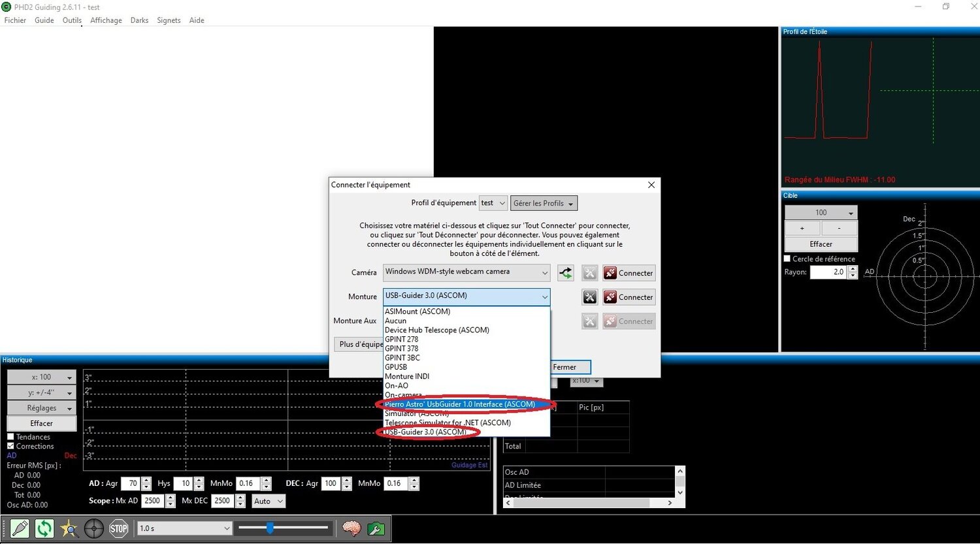Open the Signets menu

169,20
